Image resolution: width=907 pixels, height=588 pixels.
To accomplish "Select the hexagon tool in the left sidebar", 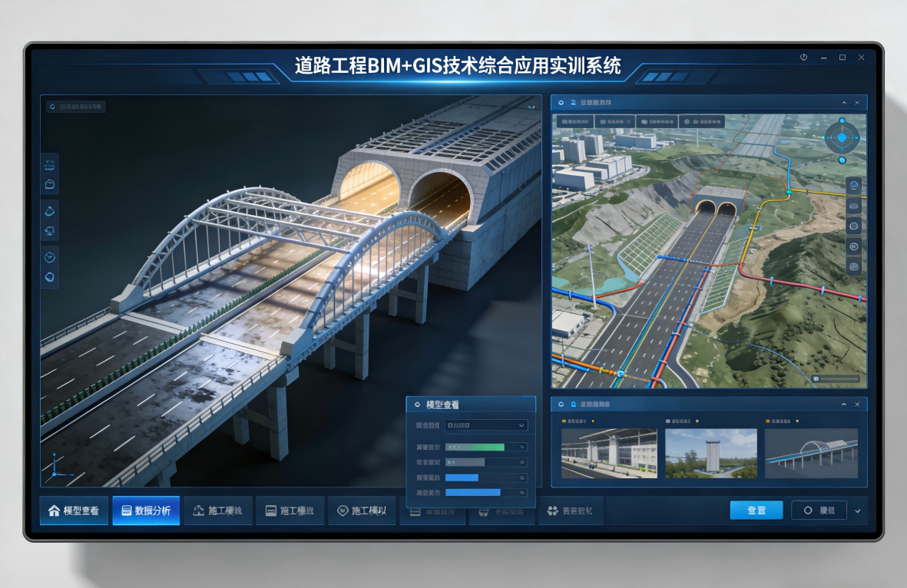I will pos(49,276).
